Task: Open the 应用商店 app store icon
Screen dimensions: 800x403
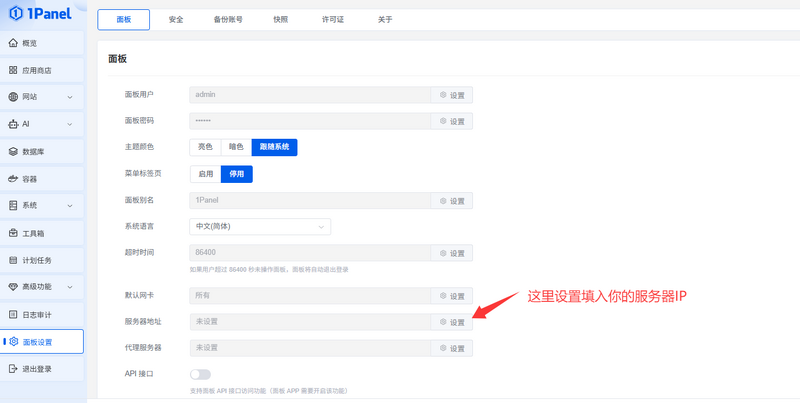Action: (x=13, y=71)
